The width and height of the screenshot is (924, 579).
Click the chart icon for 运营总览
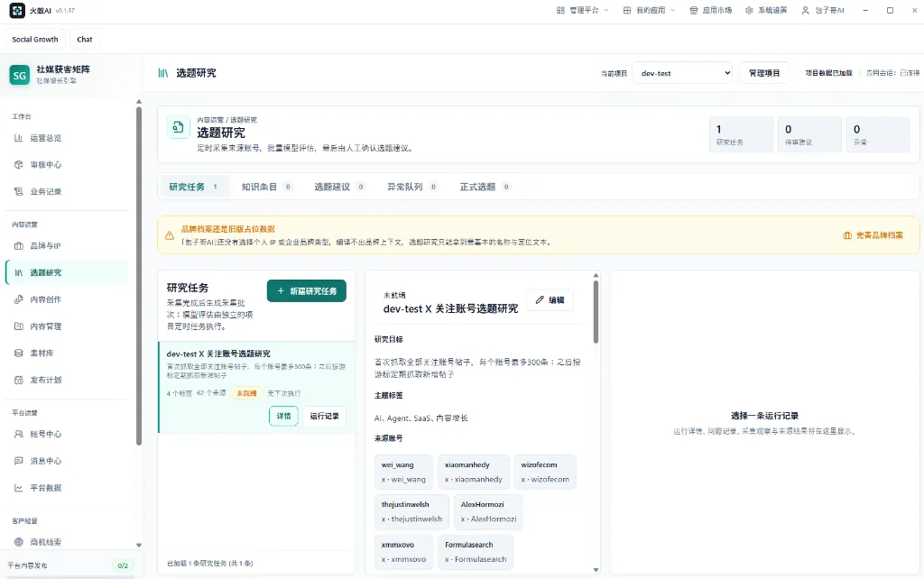[x=18, y=138]
